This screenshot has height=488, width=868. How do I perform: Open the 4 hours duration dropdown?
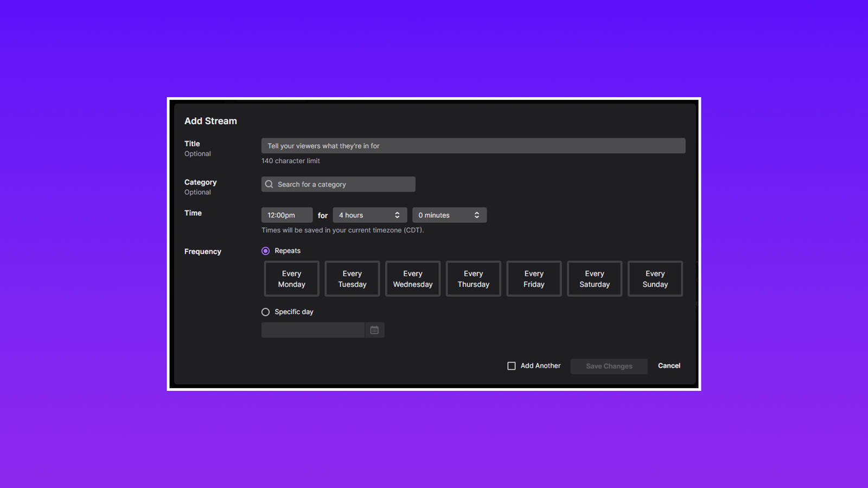coord(363,215)
